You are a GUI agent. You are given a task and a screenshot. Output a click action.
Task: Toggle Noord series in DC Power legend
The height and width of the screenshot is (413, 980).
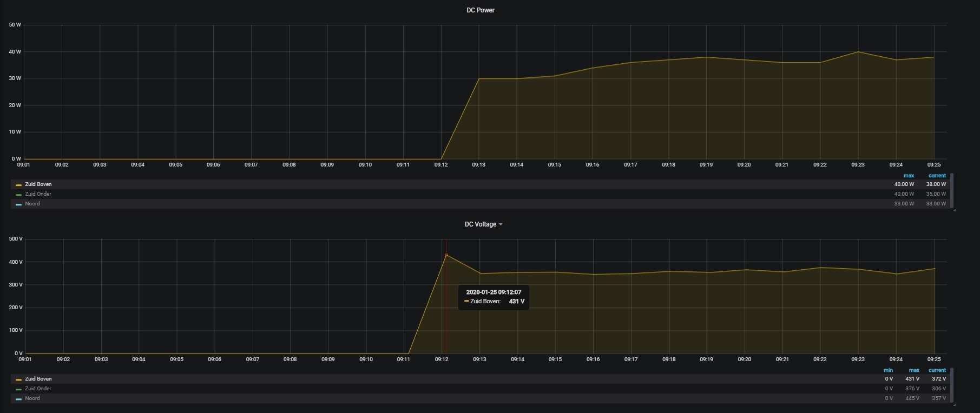32,204
